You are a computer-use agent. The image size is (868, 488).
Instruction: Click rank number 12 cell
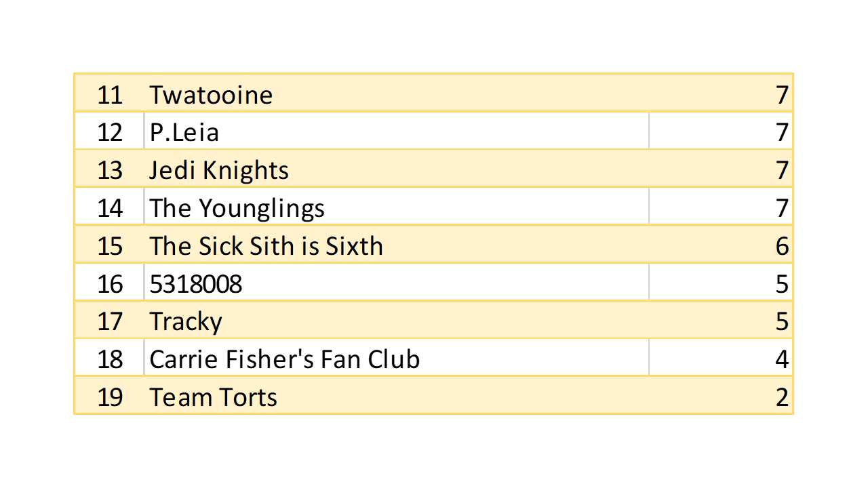[x=110, y=131]
